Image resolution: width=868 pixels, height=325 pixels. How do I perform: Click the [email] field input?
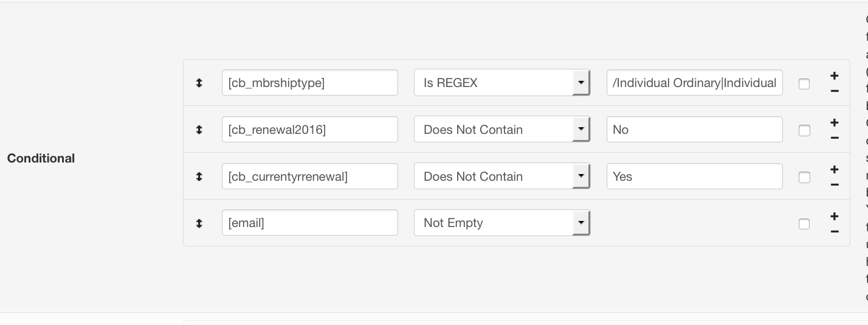(x=310, y=223)
